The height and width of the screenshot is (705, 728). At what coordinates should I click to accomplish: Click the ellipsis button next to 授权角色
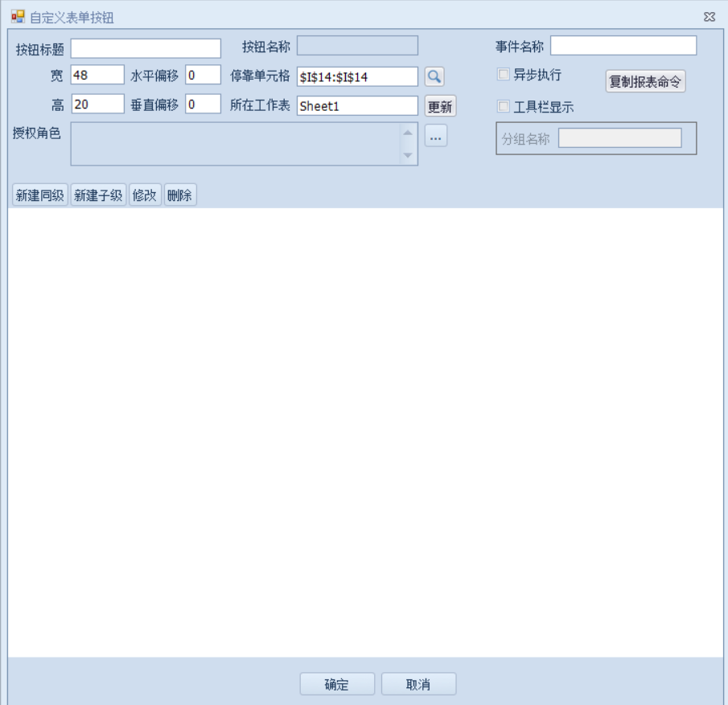tap(436, 137)
